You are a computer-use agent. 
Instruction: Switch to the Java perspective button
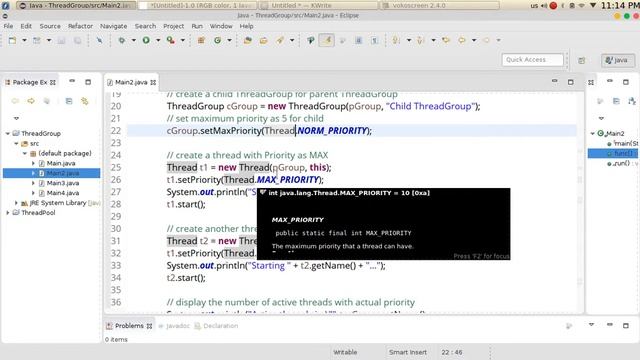click(x=617, y=60)
